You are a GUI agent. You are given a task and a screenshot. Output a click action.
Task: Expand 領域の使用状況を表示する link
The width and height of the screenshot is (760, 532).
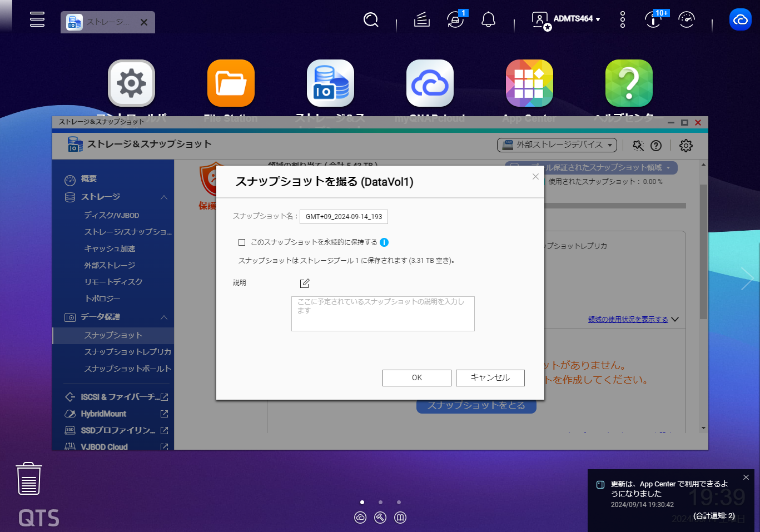[628, 320]
